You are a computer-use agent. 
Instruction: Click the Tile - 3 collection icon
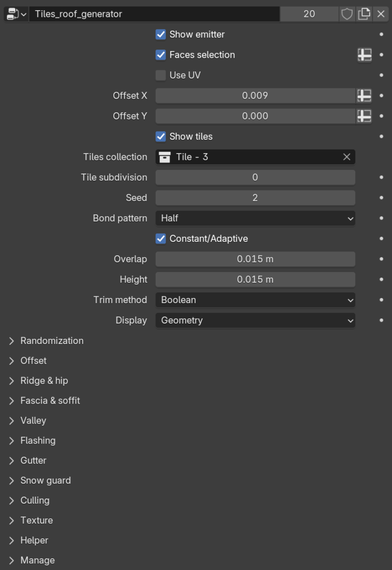click(165, 157)
